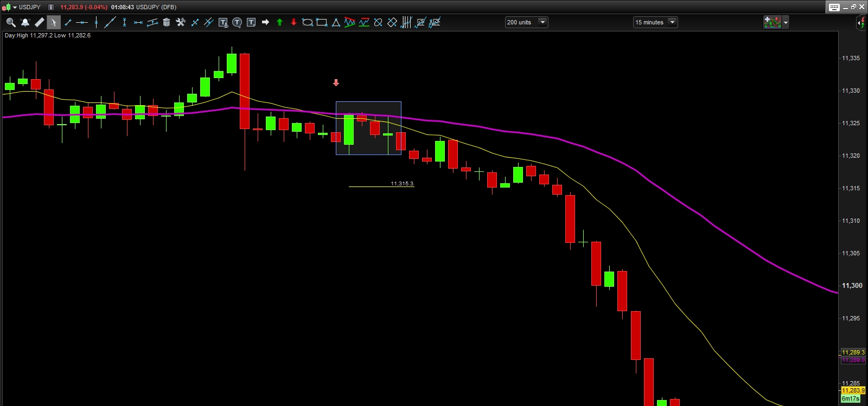The width and height of the screenshot is (868, 406).
Task: Activate the arrow pointer selection tool
Action: coord(53,22)
